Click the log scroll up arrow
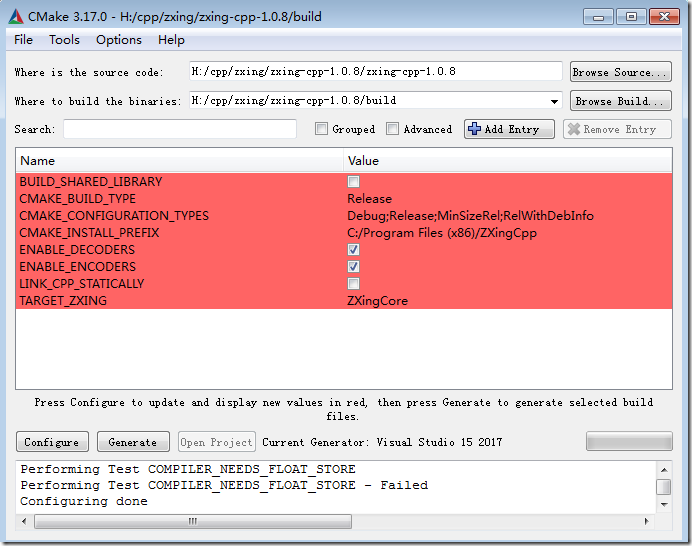 point(664,469)
